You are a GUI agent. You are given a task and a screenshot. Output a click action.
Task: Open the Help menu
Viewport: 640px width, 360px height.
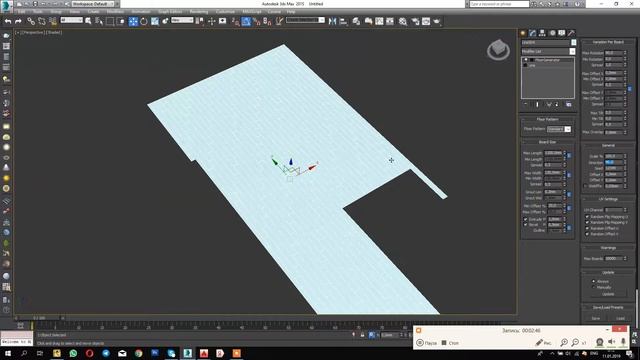point(291,12)
